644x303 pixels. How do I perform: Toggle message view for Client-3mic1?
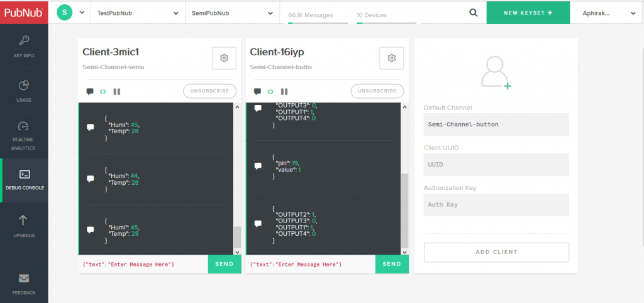(x=90, y=91)
